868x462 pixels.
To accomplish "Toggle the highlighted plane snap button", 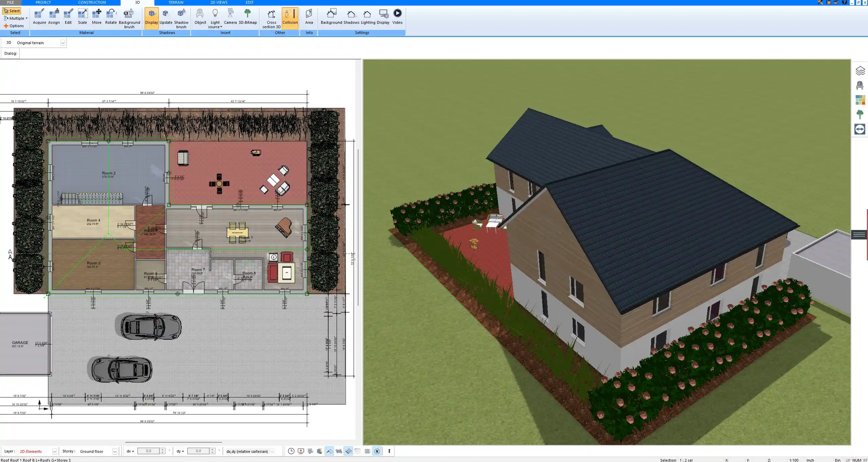I will [x=348, y=451].
